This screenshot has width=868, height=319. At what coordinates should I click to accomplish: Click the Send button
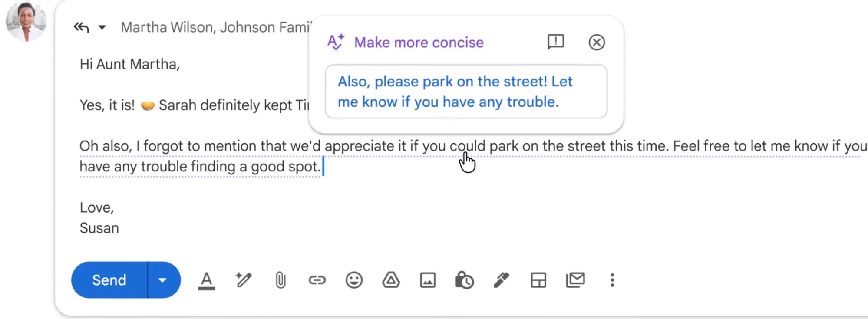(109, 280)
